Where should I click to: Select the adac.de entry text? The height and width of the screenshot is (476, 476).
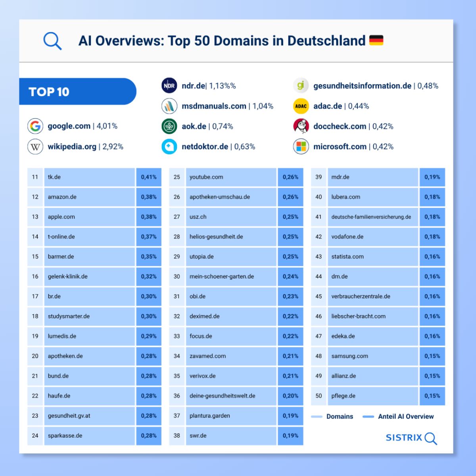[x=341, y=106]
